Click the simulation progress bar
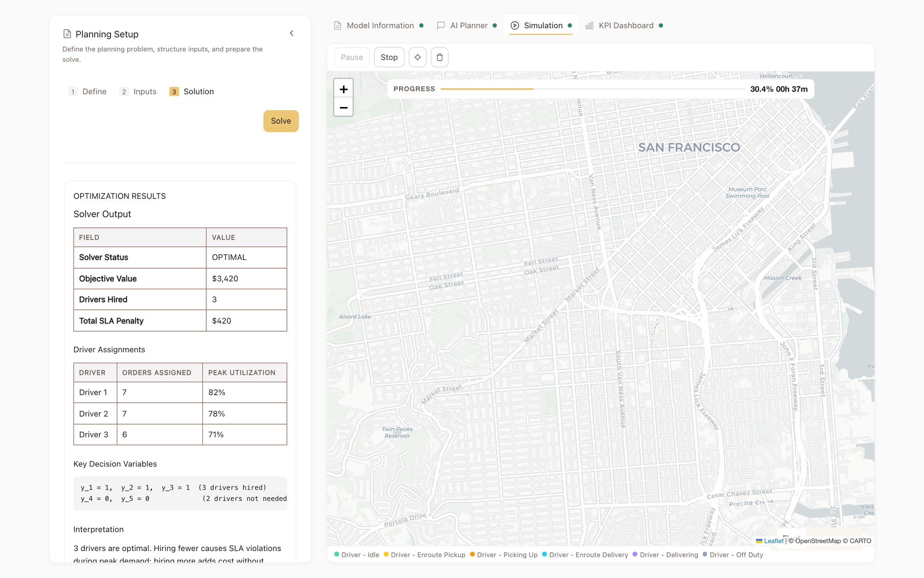The height and width of the screenshot is (578, 924). 593,89
